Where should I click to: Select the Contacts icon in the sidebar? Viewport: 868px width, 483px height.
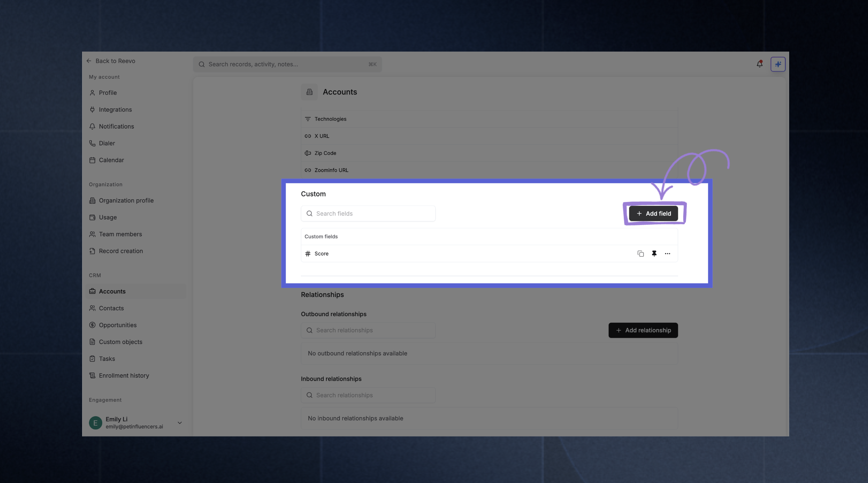tap(93, 308)
